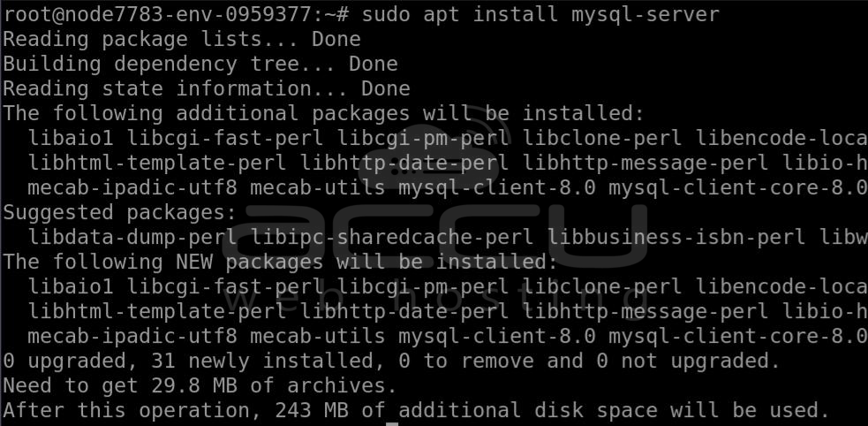Click the 'sudo apt install mysql-server' command text
Screen dimensions: 868x426
(540, 14)
